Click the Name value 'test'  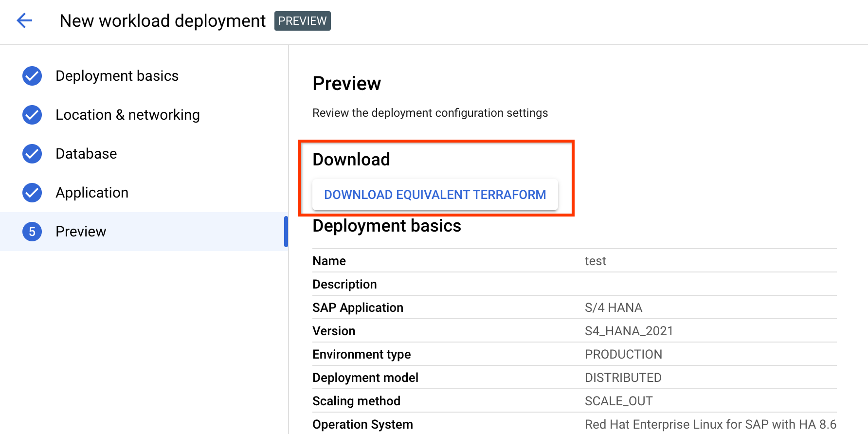pos(595,261)
